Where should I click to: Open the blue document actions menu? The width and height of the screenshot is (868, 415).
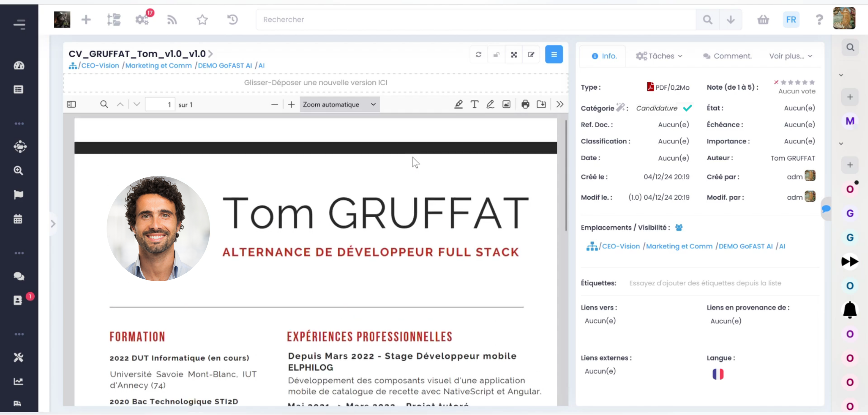point(554,54)
